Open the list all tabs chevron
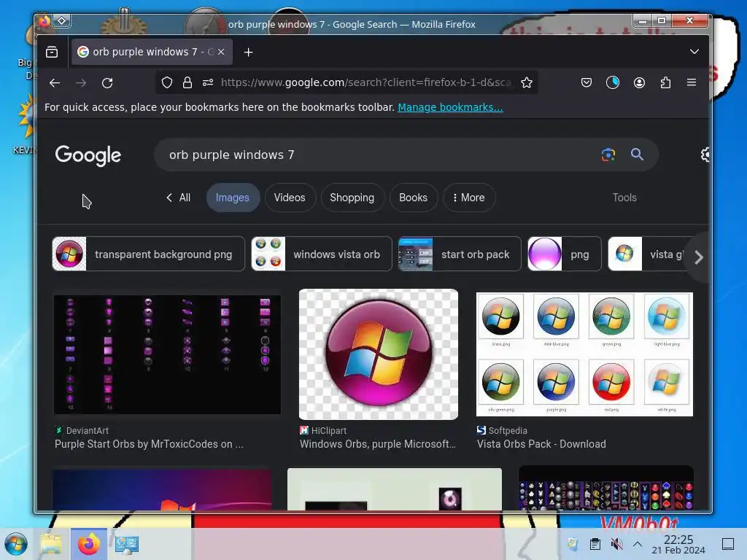Image resolution: width=747 pixels, height=560 pixels. coord(694,52)
